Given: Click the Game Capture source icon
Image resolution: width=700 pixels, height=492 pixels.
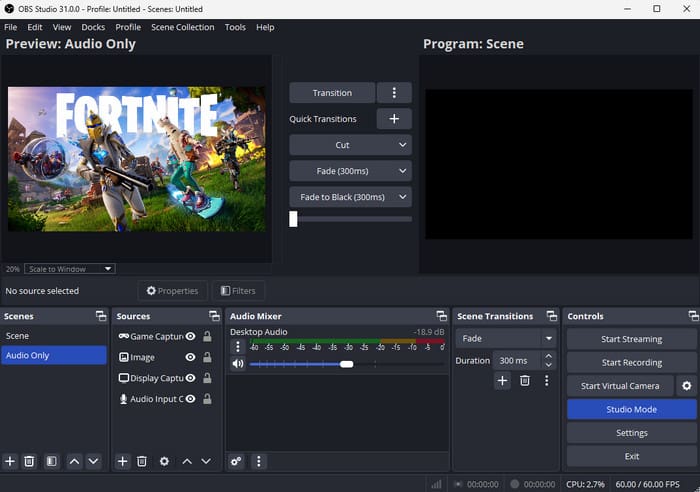Looking at the screenshot, I should [124, 336].
